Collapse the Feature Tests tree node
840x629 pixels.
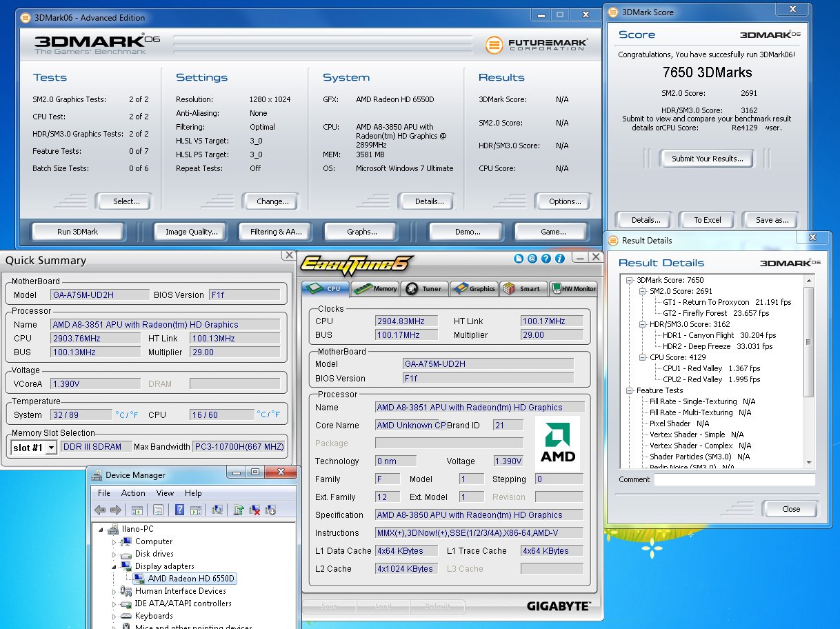pos(630,390)
